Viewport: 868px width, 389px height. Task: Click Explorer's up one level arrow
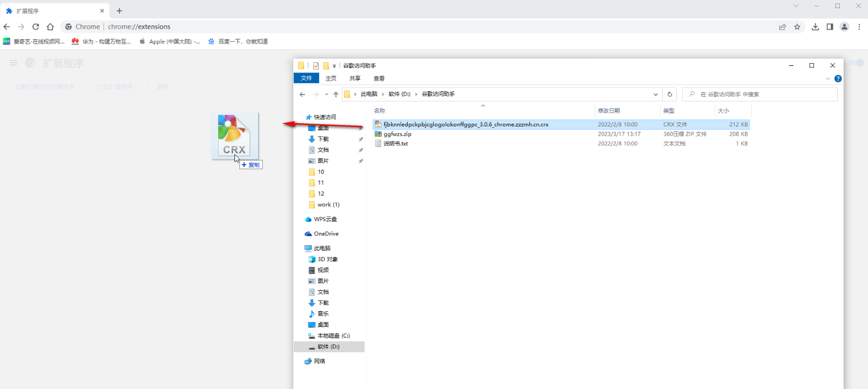click(336, 95)
